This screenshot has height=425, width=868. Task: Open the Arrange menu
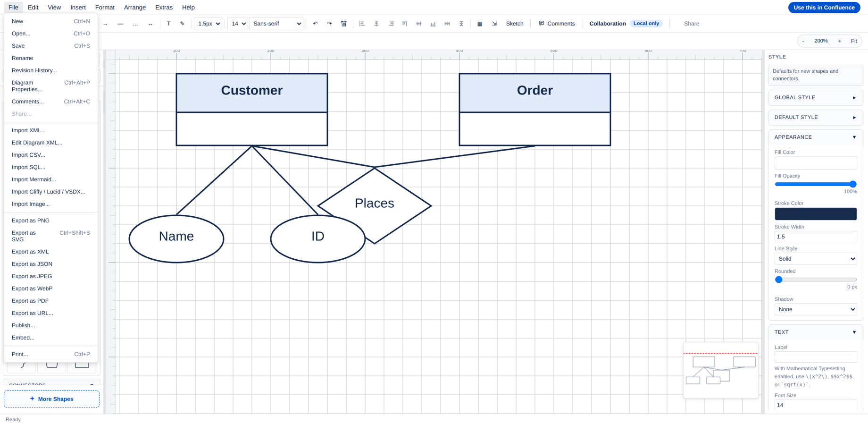pyautogui.click(x=135, y=8)
